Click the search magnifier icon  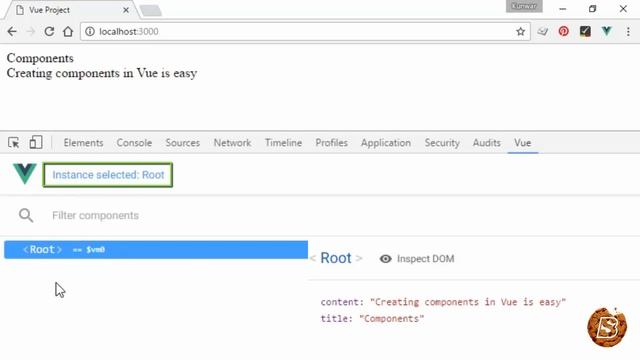[x=26, y=215]
